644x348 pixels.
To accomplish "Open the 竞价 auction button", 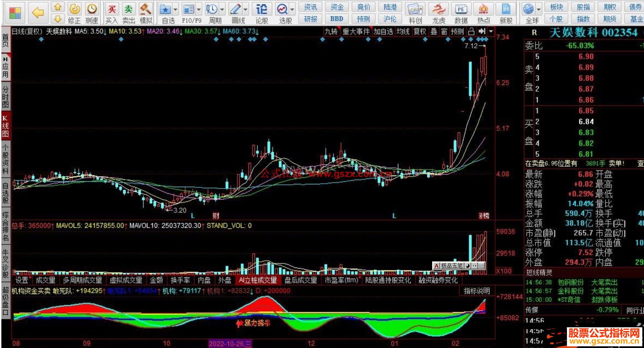I will click(x=364, y=7).
